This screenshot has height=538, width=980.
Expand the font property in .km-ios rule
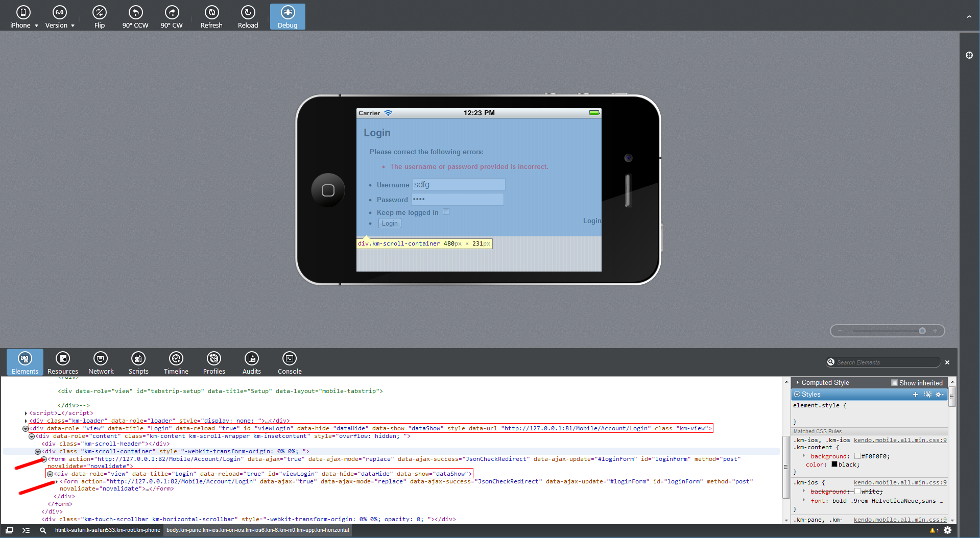click(804, 500)
